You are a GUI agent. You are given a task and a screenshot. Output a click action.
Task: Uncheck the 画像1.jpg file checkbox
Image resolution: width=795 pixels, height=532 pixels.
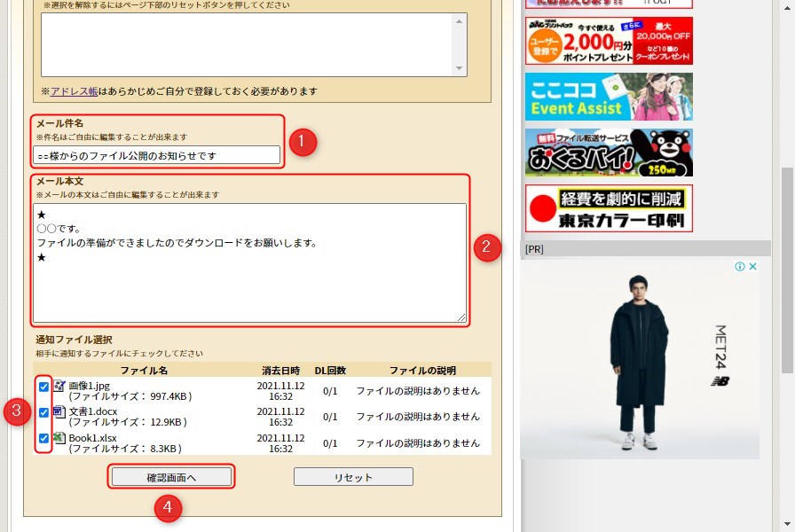(43, 387)
